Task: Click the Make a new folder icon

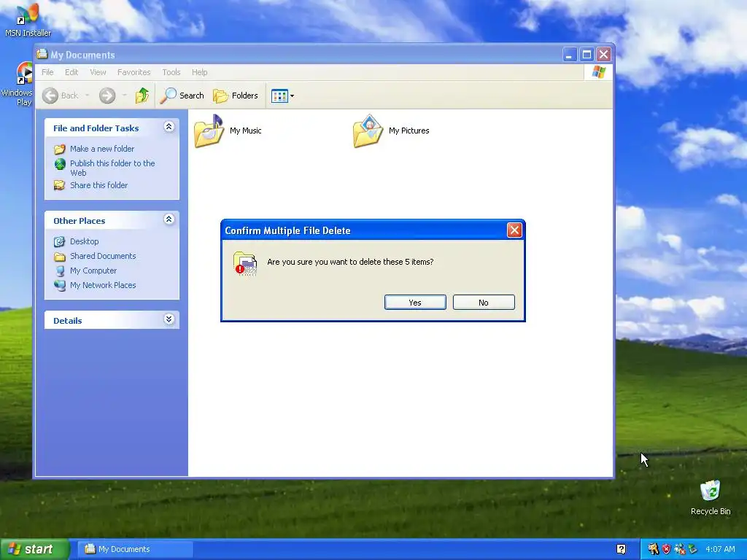Action: (60, 149)
